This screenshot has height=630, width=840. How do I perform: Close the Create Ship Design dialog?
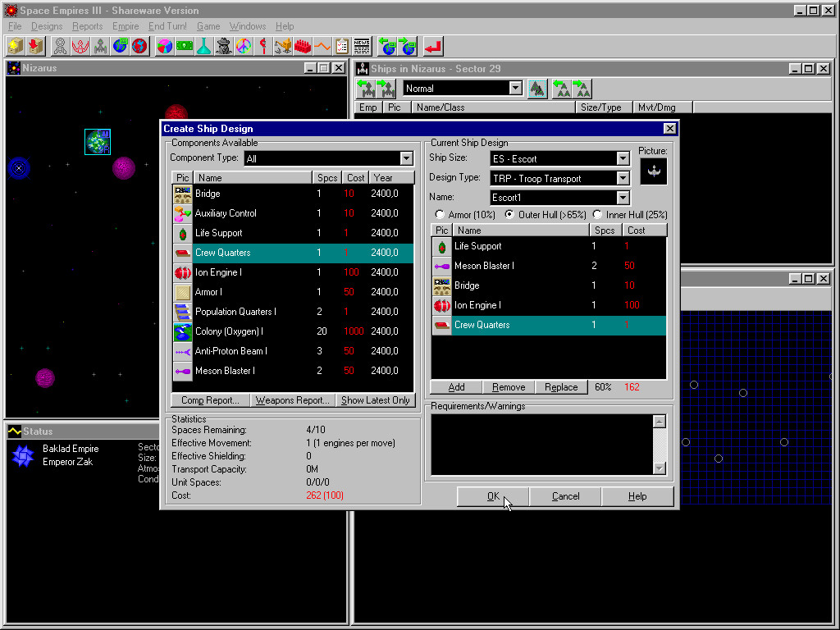669,129
